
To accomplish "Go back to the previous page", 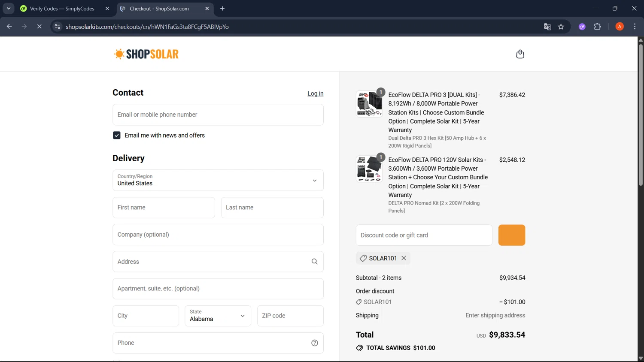I will [x=9, y=27].
